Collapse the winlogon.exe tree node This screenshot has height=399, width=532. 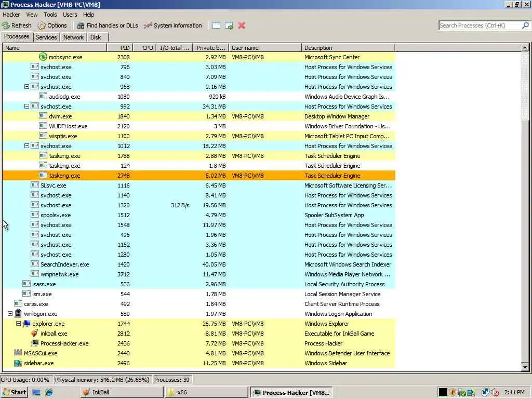pyautogui.click(x=10, y=313)
